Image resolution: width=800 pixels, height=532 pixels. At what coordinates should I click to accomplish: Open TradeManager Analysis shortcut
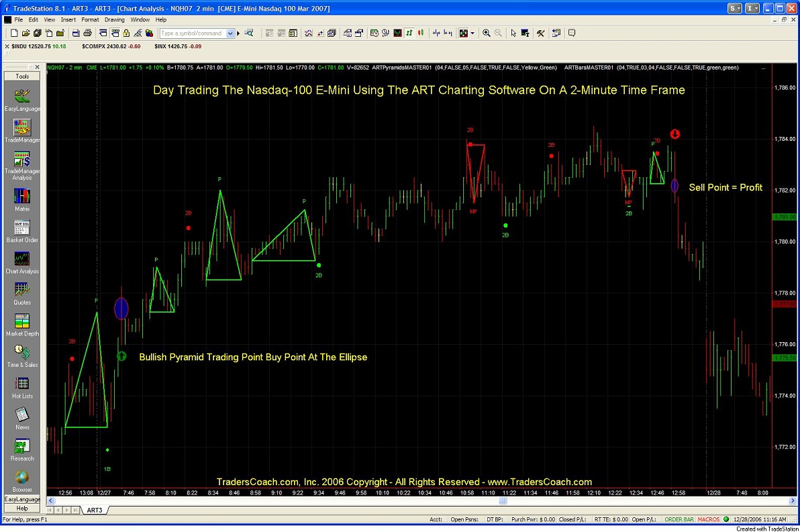coord(22,166)
